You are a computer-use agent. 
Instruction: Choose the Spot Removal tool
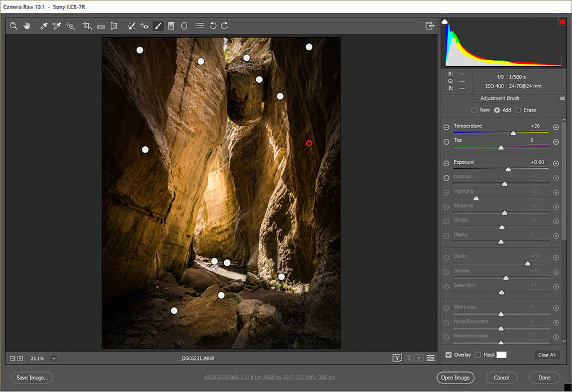[x=131, y=26]
